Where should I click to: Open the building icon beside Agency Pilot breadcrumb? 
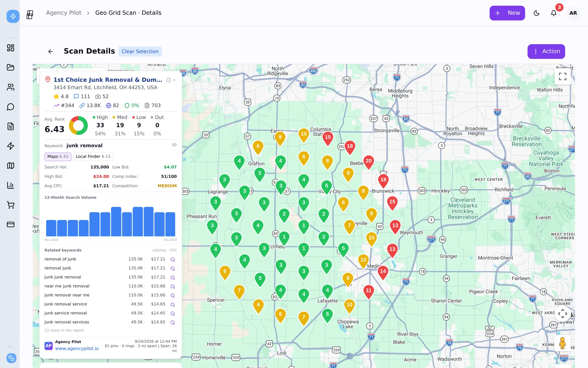click(x=30, y=14)
